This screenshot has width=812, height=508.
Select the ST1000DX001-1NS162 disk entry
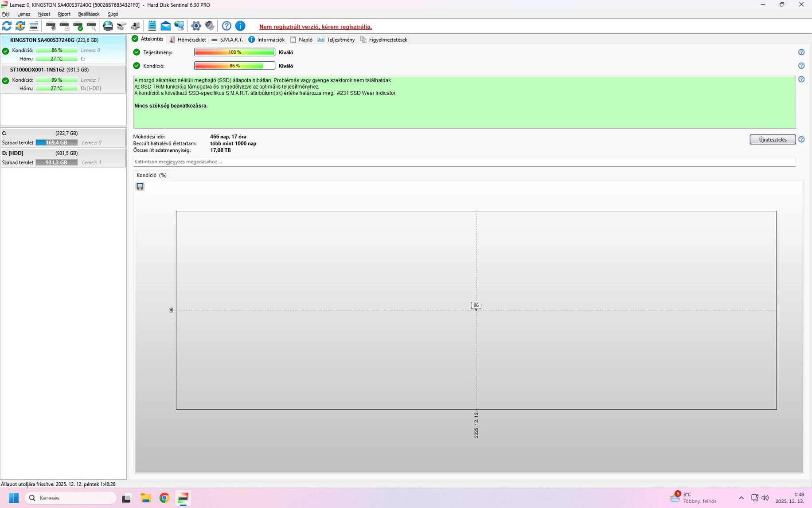tap(63, 79)
